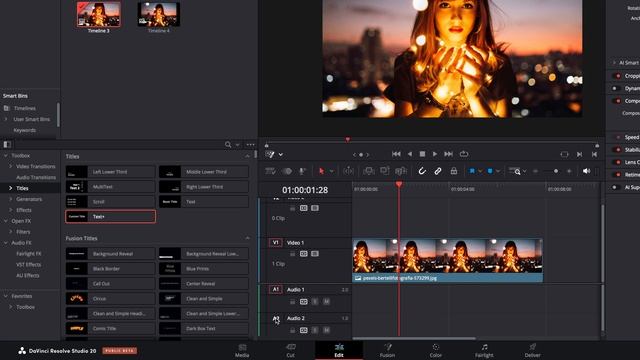Click the timeline horizontal scrollbar
640x360 pixels.
click(414, 338)
